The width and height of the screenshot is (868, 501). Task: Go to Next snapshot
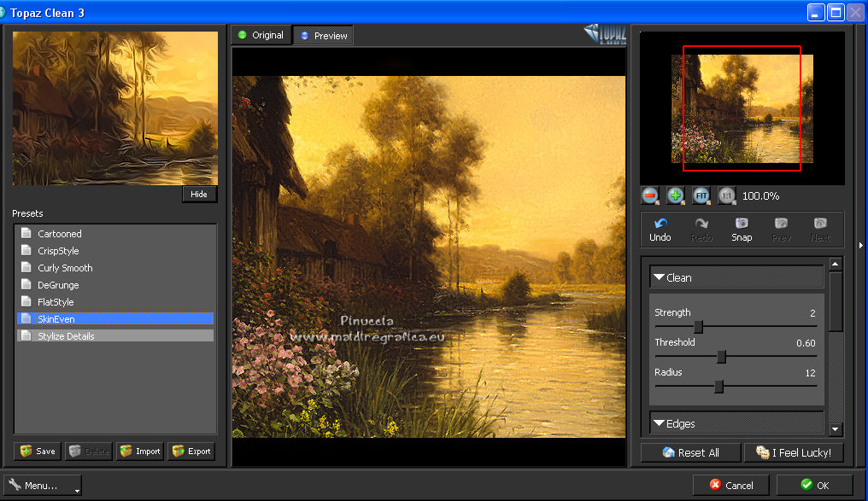pos(820,230)
